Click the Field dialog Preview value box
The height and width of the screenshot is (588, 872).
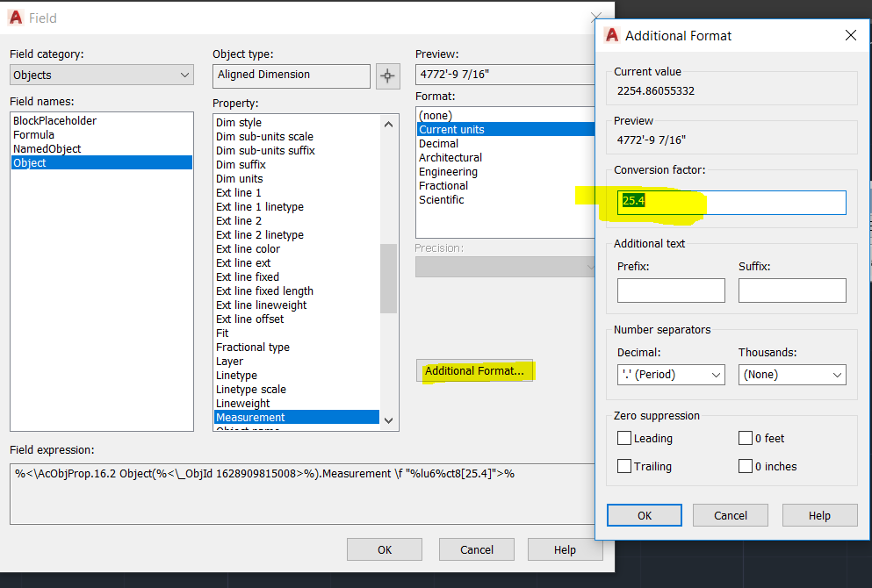(505, 75)
